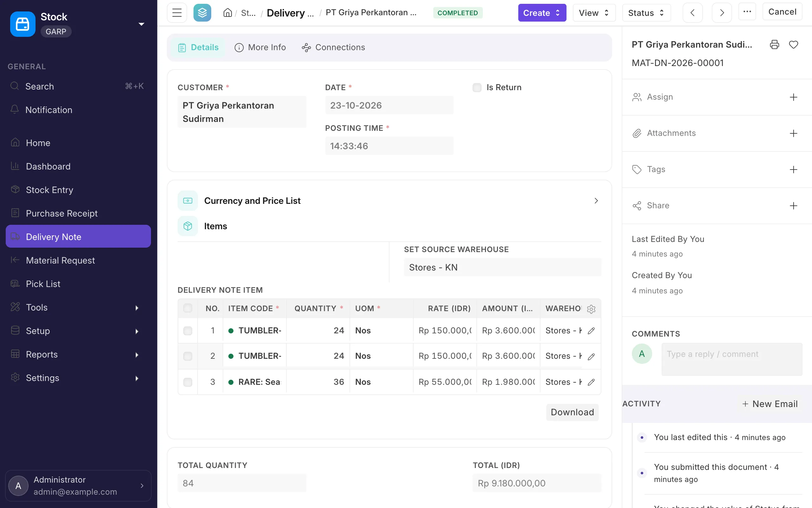Select all rows via header checkbox
The height and width of the screenshot is (508, 812).
coord(188,308)
